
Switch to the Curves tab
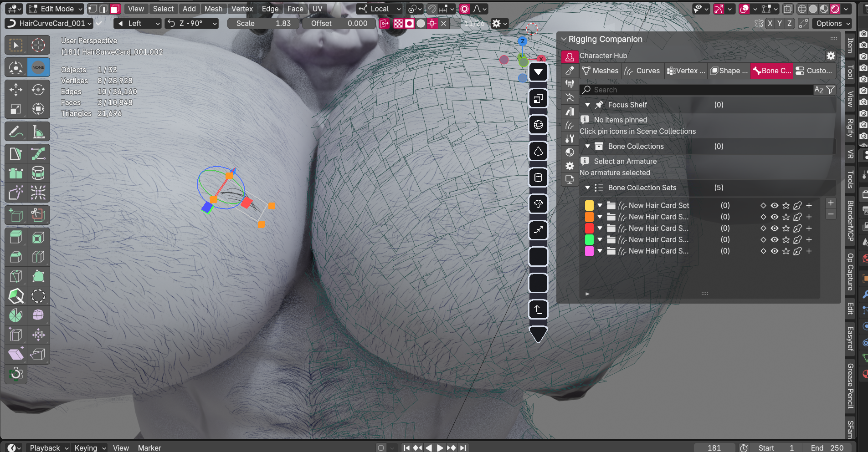pyautogui.click(x=642, y=71)
